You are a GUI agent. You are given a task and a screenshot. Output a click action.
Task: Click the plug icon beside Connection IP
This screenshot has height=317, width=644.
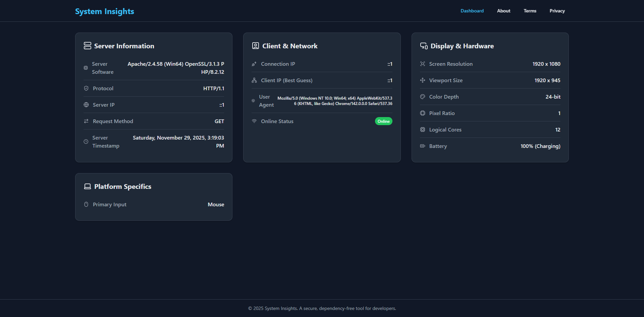[254, 64]
